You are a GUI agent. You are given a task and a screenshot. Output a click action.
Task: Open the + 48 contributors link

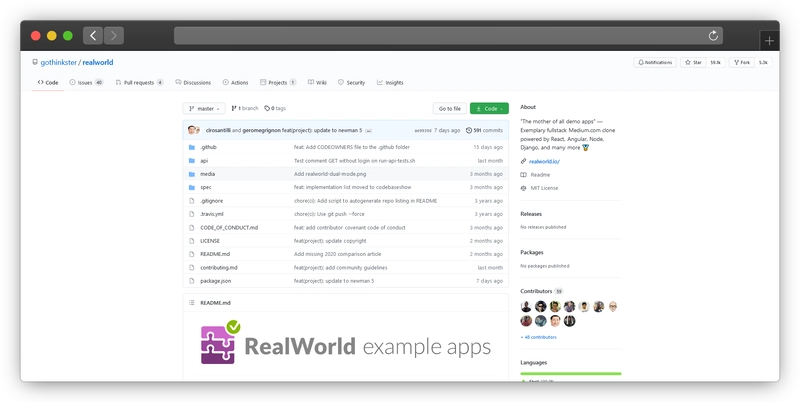click(x=538, y=337)
